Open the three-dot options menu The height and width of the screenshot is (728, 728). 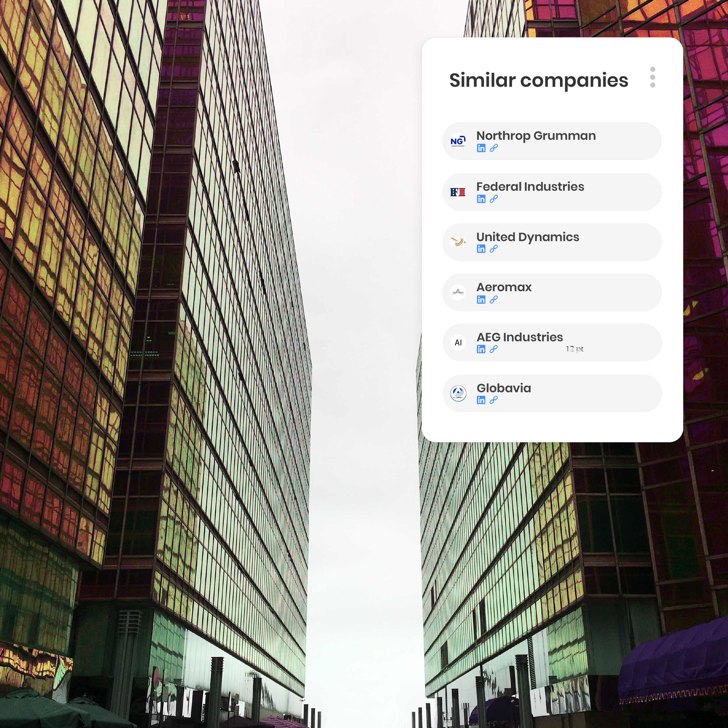[x=653, y=77]
